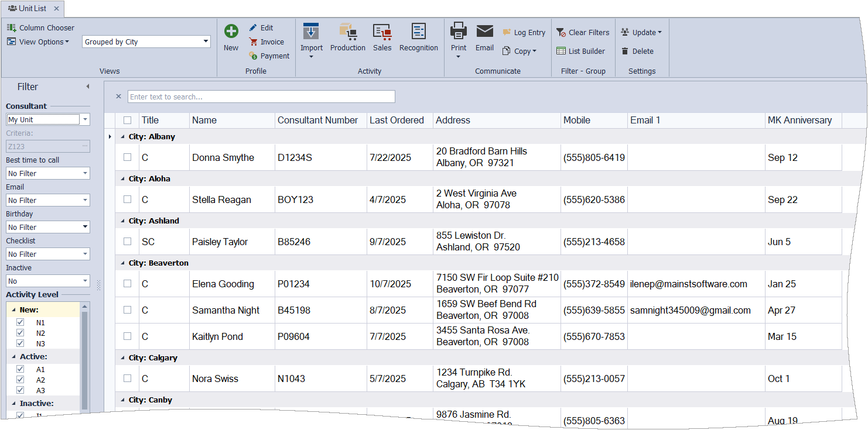Click the green New profile icon
Viewport: 868px width, 430px height.
(231, 32)
